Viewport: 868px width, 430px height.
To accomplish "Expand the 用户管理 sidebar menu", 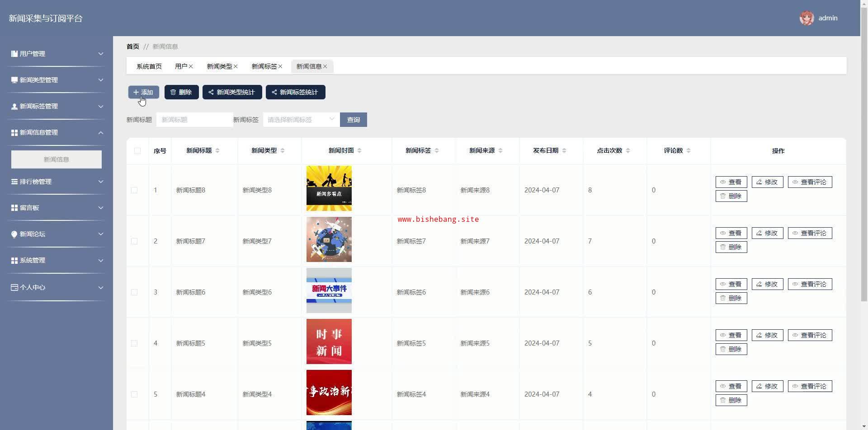I will tap(57, 54).
